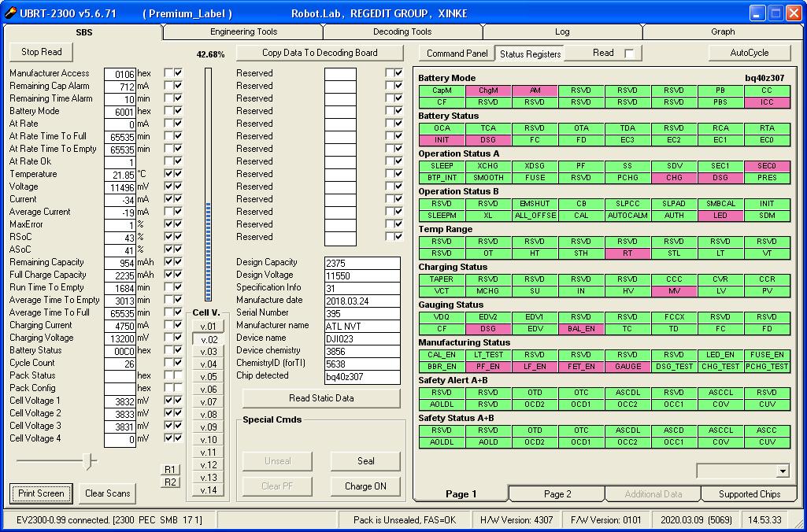Viewport: 807px width, 532px height.
Task: Click the Print Screen button
Action: tap(41, 493)
